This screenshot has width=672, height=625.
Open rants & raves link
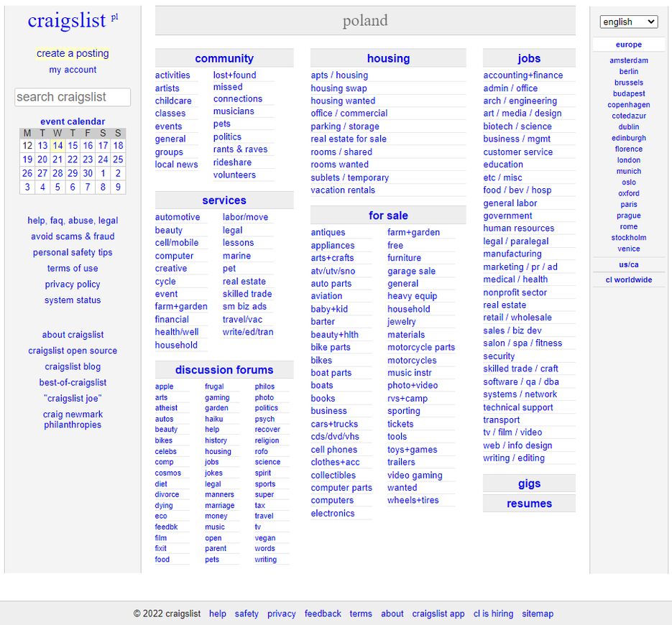(x=241, y=149)
